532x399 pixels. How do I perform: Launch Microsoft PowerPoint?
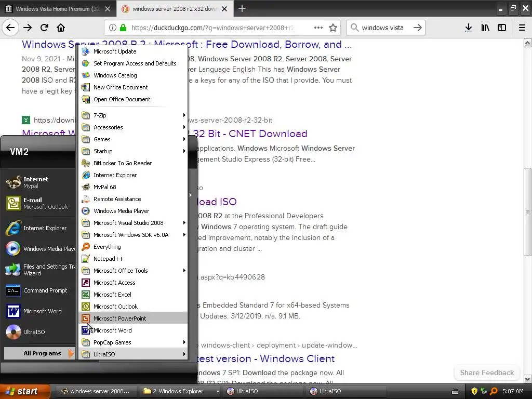tap(133, 318)
